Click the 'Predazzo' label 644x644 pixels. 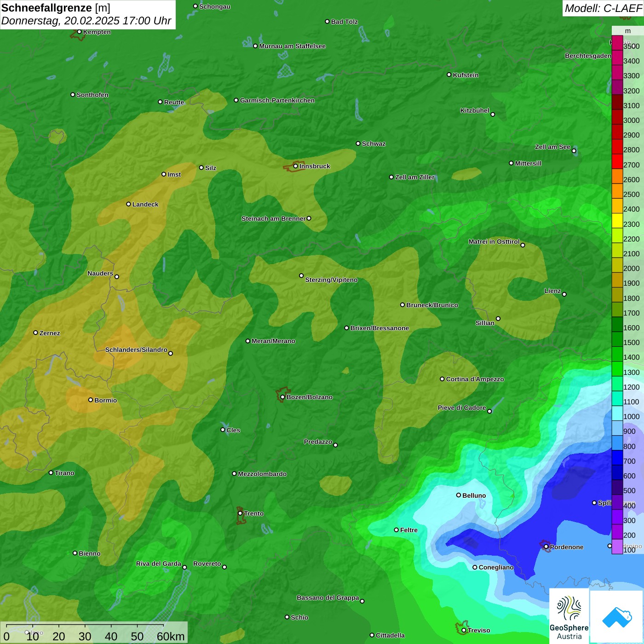[318, 442]
